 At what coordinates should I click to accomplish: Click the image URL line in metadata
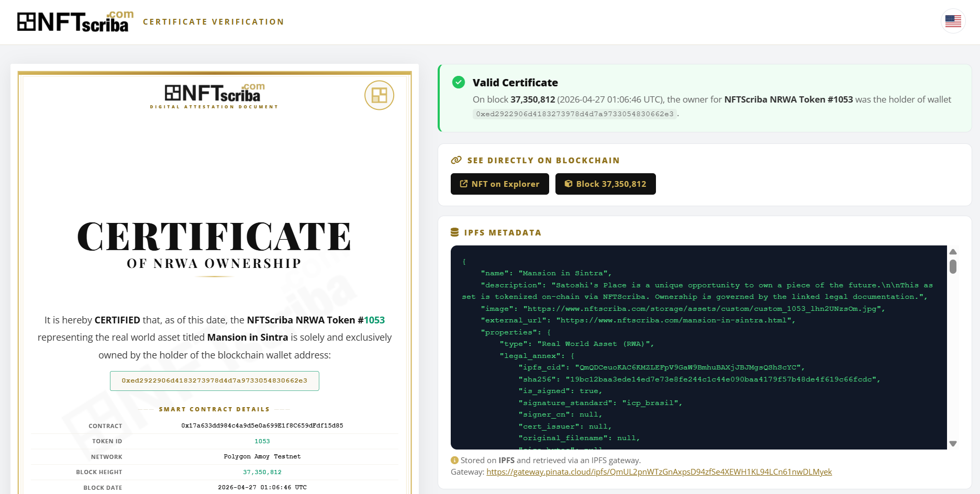(683, 309)
